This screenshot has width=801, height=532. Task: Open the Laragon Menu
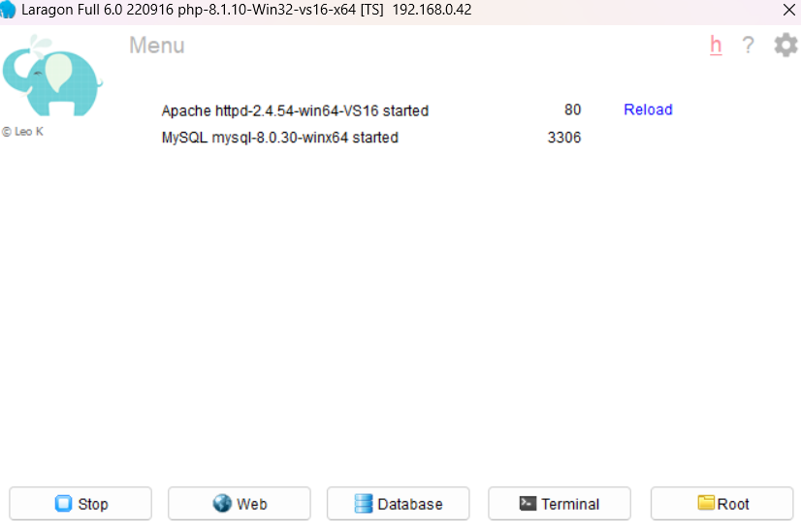pos(156,46)
